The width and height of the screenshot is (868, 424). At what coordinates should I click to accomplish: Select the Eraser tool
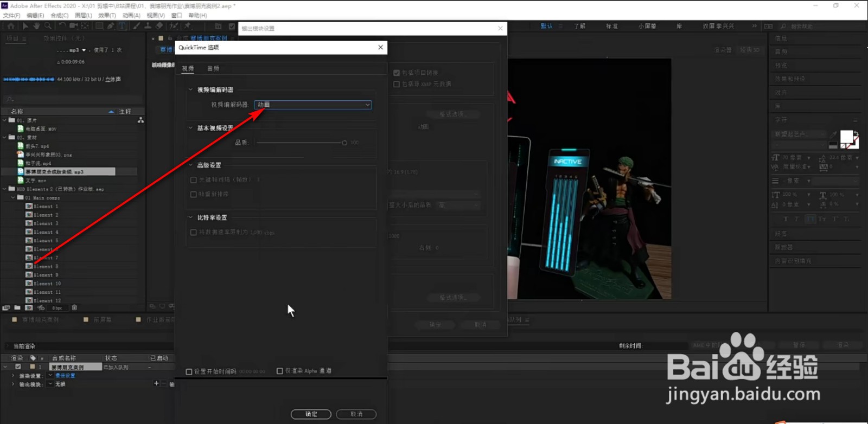click(x=159, y=26)
